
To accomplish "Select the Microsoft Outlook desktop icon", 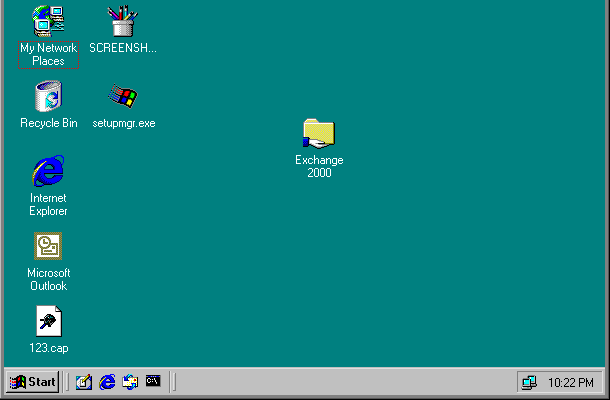I will coord(48,246).
